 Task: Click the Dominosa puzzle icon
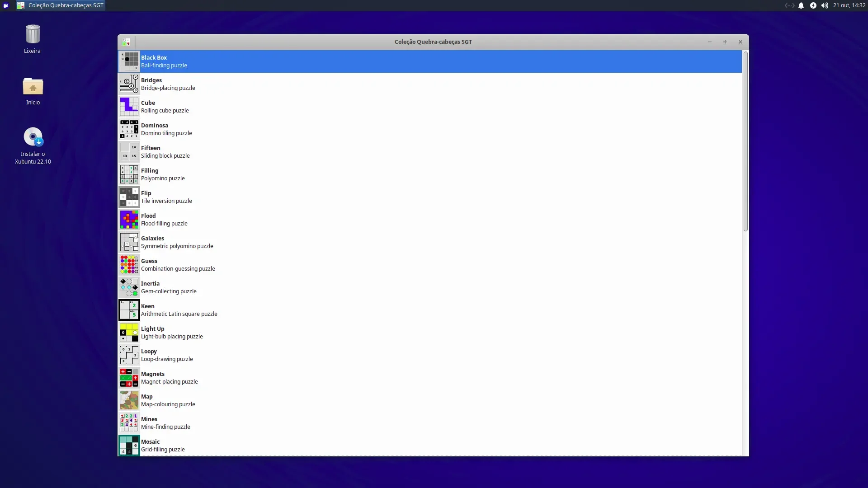click(x=129, y=129)
